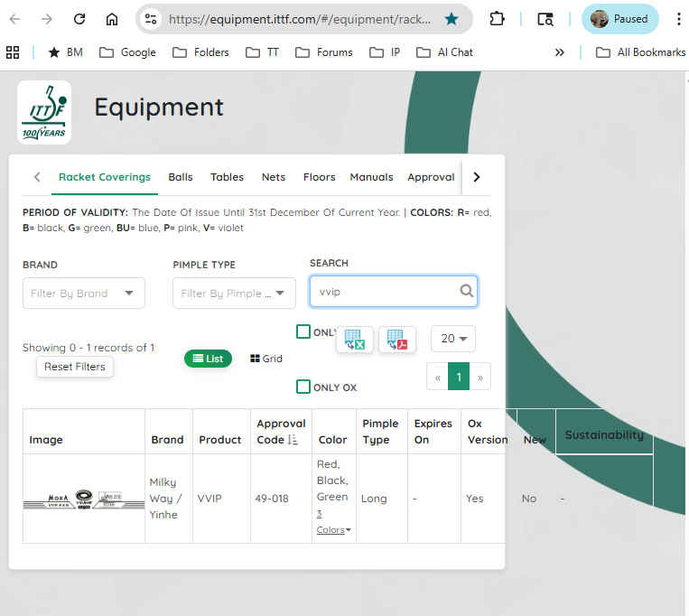Toggle the first ONLY checkbox
The width and height of the screenshot is (689, 616).
303,331
